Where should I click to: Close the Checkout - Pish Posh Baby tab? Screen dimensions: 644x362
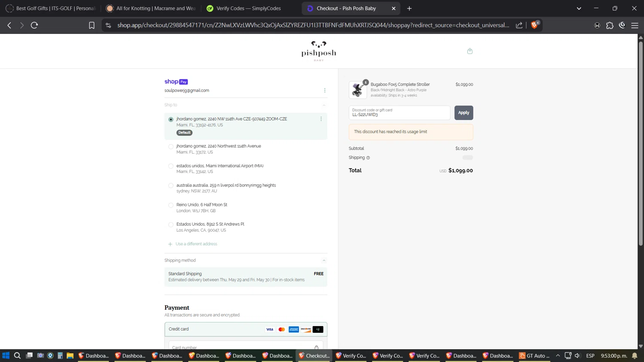pos(393,8)
